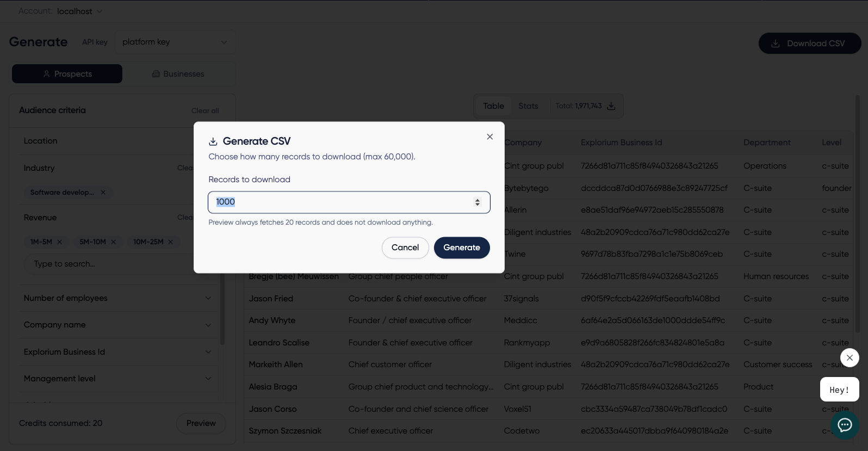Click the Voxel51 company cell
The width and height of the screenshot is (868, 451).
[517, 409]
